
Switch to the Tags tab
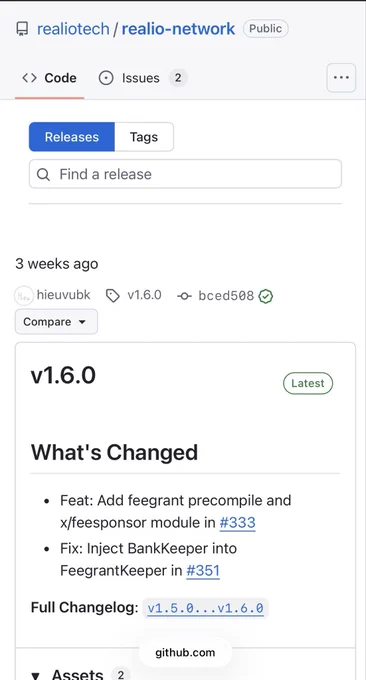144,137
